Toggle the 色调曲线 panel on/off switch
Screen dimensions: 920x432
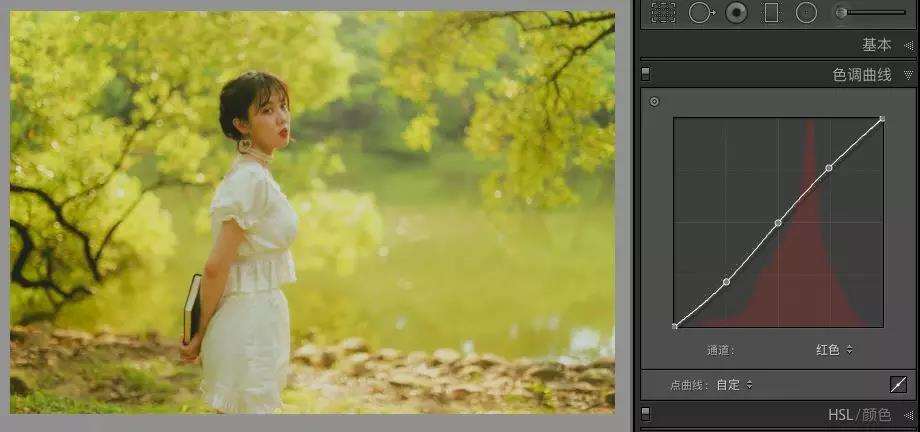tap(645, 74)
